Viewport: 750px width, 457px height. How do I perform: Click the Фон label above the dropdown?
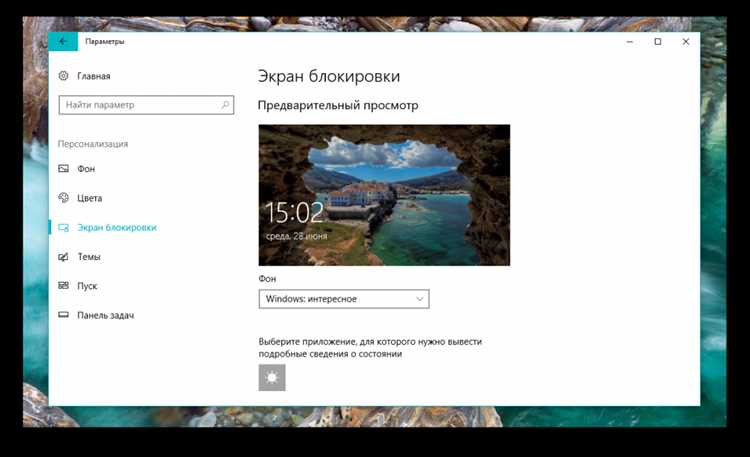coord(267,279)
